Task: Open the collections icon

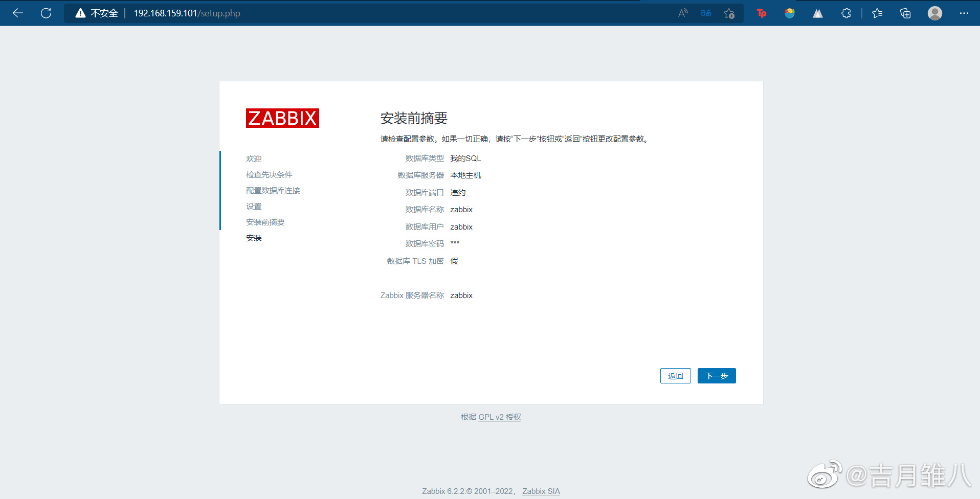Action: click(905, 13)
